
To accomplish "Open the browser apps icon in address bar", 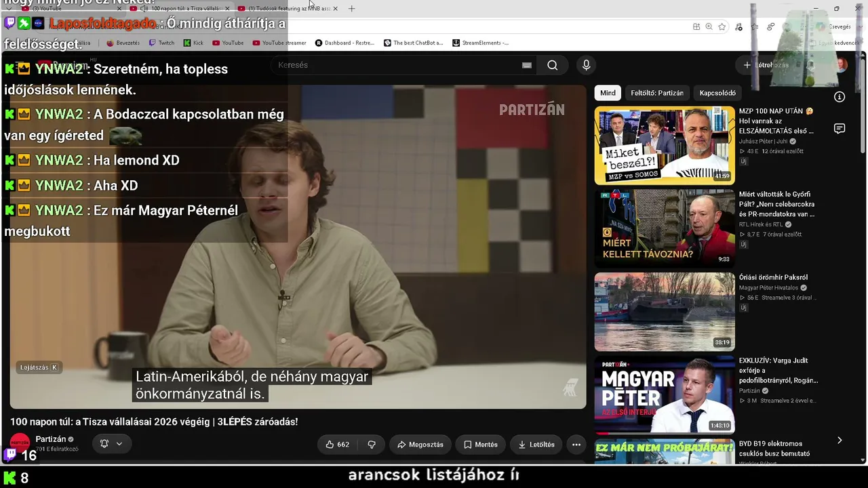I will [696, 26].
